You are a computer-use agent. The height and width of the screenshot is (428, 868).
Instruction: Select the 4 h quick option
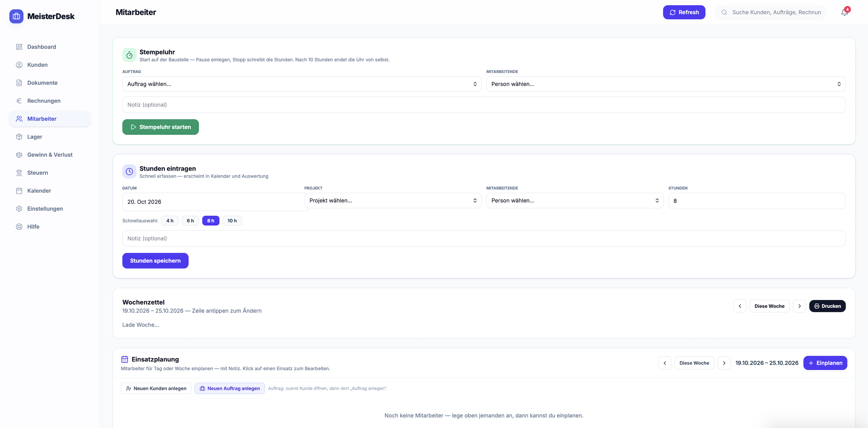click(170, 220)
